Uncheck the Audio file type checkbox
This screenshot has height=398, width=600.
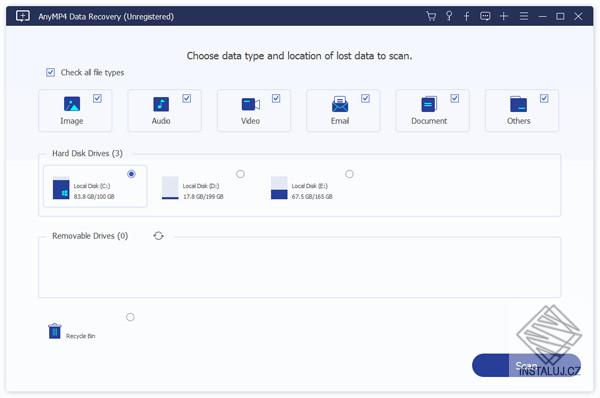point(186,98)
